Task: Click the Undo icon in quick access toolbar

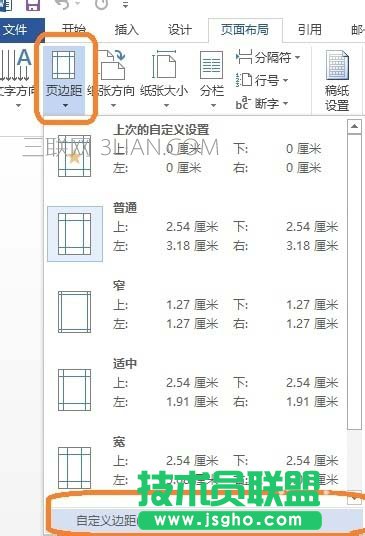Action: coord(63,4)
